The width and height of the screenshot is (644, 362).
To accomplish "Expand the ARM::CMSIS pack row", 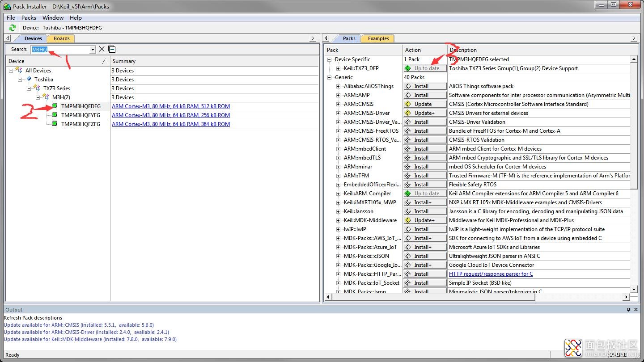I will coord(339,104).
